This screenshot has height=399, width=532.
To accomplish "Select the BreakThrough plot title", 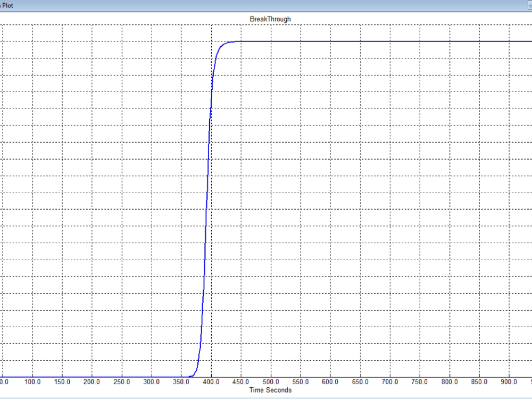I will 270,19.
